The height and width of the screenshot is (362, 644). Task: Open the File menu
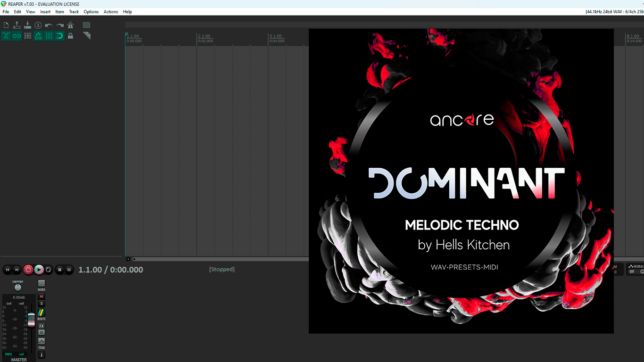(x=6, y=12)
